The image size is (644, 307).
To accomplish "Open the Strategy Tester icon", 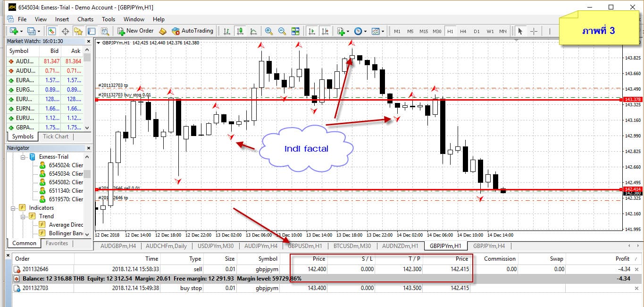I will [105, 31].
